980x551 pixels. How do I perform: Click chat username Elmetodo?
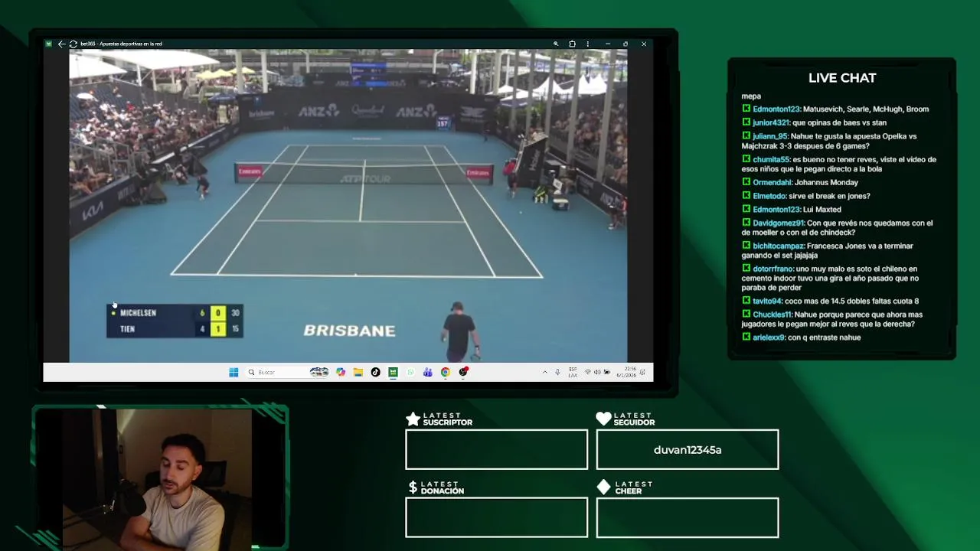[769, 196]
